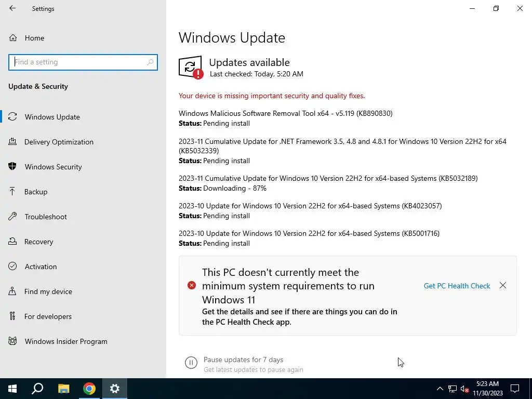This screenshot has height=399, width=532.
Task: Click the network icon in system tray
Action: coord(453,389)
